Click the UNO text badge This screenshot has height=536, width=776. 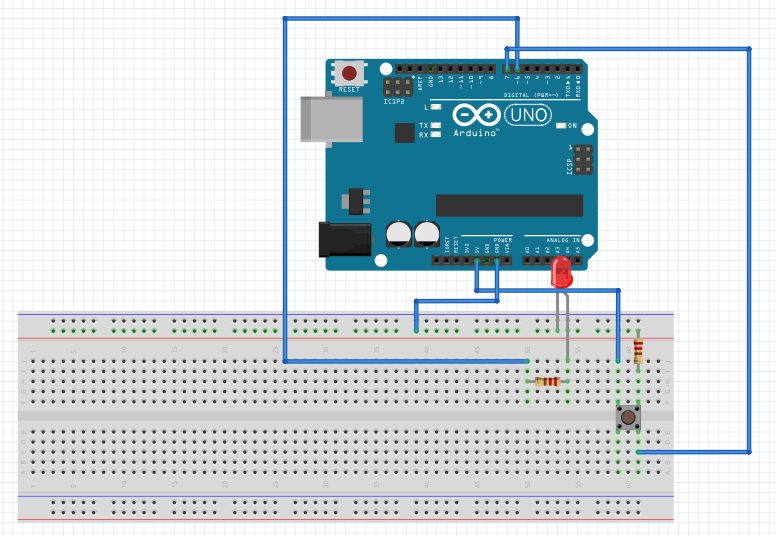point(528,115)
